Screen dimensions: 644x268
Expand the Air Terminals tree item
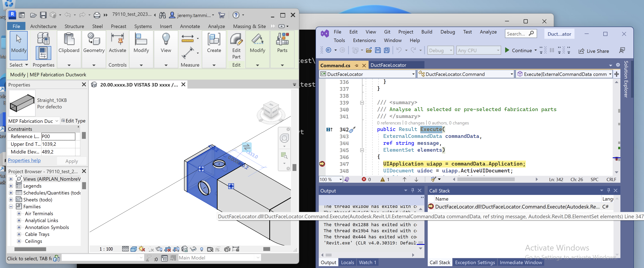[x=19, y=213]
